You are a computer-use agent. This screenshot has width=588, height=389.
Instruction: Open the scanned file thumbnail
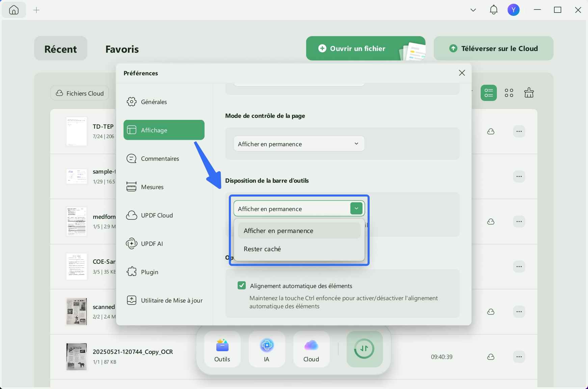77,312
